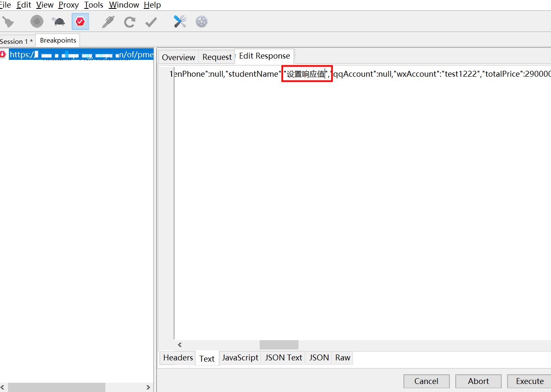Switch to the Overview tab

[x=178, y=57]
